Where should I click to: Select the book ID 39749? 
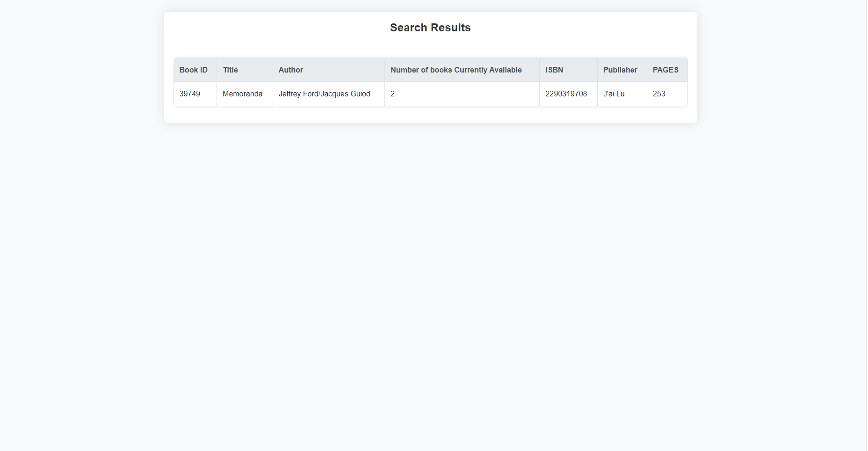click(189, 94)
